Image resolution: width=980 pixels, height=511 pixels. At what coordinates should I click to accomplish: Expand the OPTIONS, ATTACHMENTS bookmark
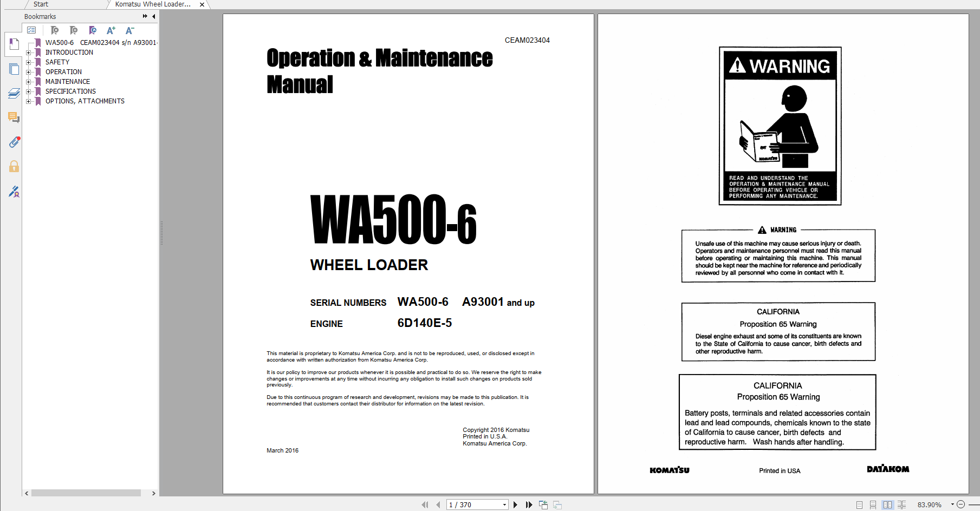[x=28, y=101]
